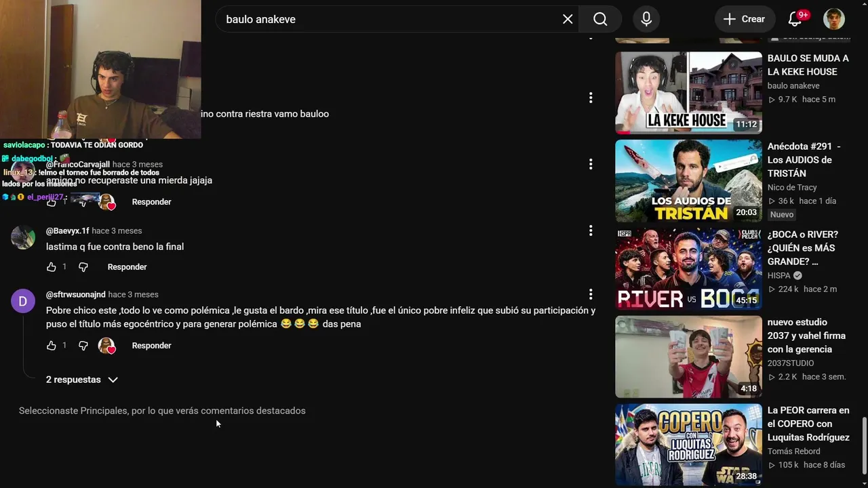
Task: Open the 'LA KEKE HOUSE' video thumbnail
Action: 688,93
